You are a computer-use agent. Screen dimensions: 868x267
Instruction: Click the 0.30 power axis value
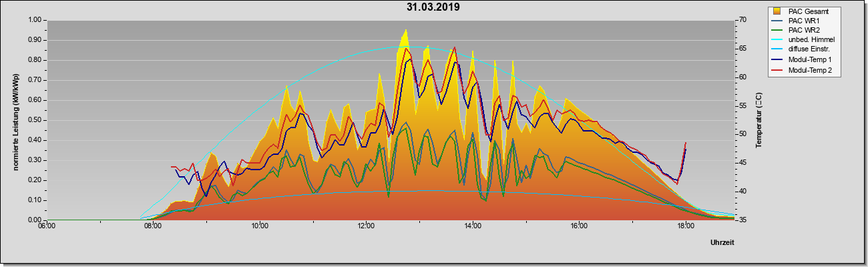tap(35, 160)
